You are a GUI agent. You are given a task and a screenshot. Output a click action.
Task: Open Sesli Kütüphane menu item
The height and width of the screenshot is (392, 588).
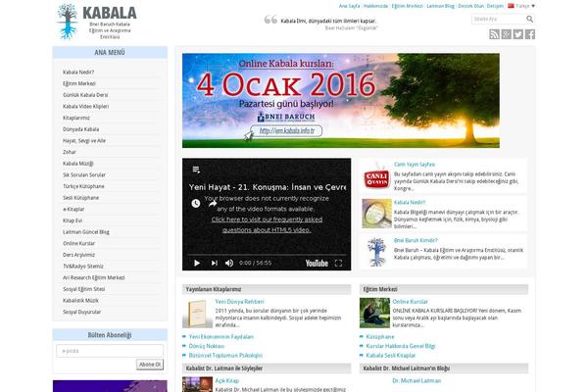click(80, 198)
